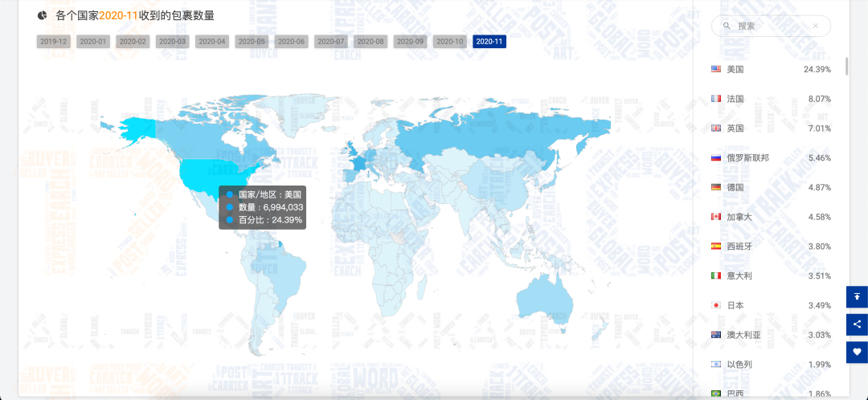Switch to the 2020-09 month tab
This screenshot has height=400, width=868.
click(411, 42)
